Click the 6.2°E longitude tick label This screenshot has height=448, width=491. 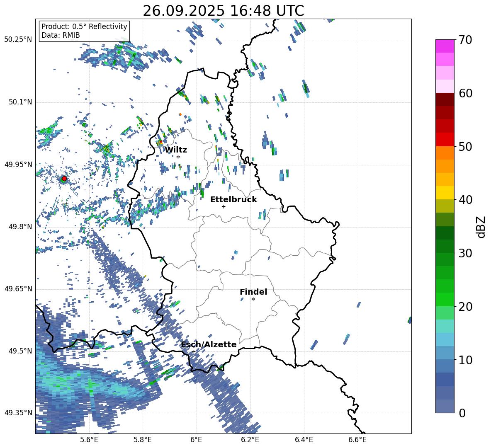point(250,440)
